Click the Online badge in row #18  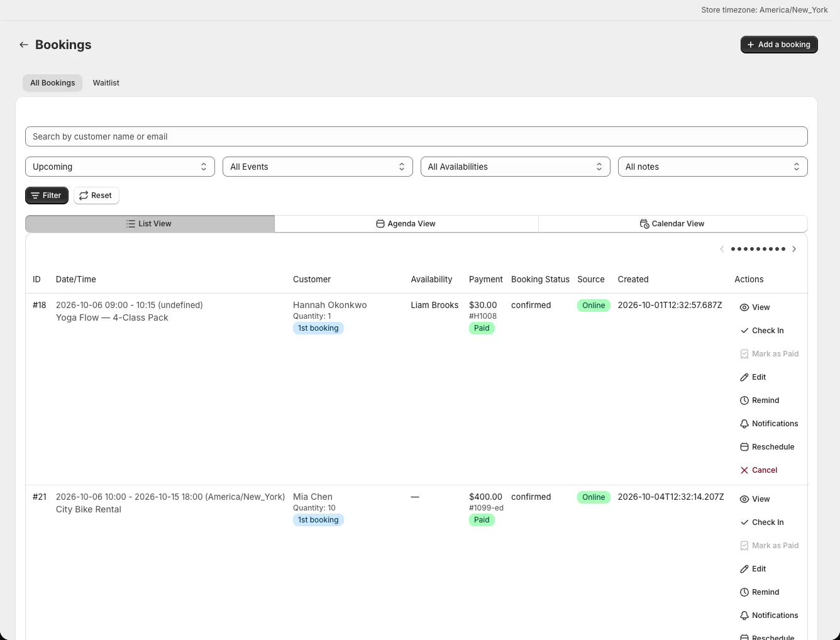[x=594, y=306]
